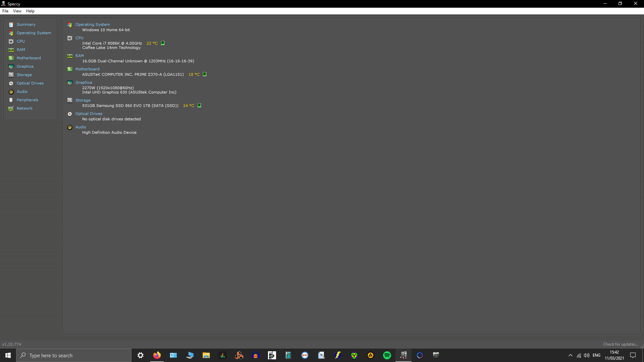
Task: Click the Windows flag icon beside the Operating System heading
Action: (x=70, y=25)
